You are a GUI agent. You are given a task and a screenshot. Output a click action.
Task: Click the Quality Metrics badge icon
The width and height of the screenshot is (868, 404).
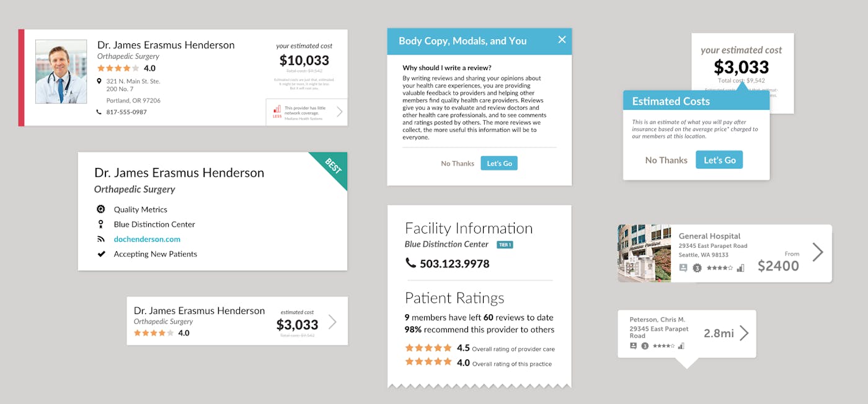click(101, 209)
